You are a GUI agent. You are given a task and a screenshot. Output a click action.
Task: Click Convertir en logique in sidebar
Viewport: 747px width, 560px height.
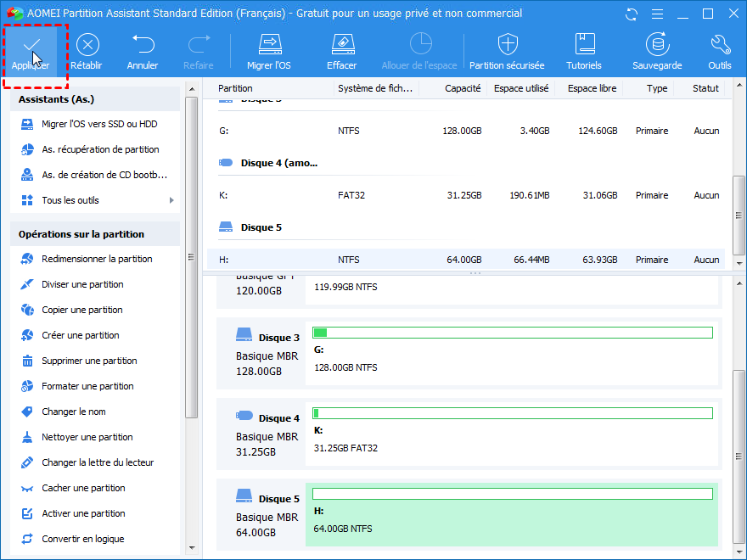tap(82, 539)
